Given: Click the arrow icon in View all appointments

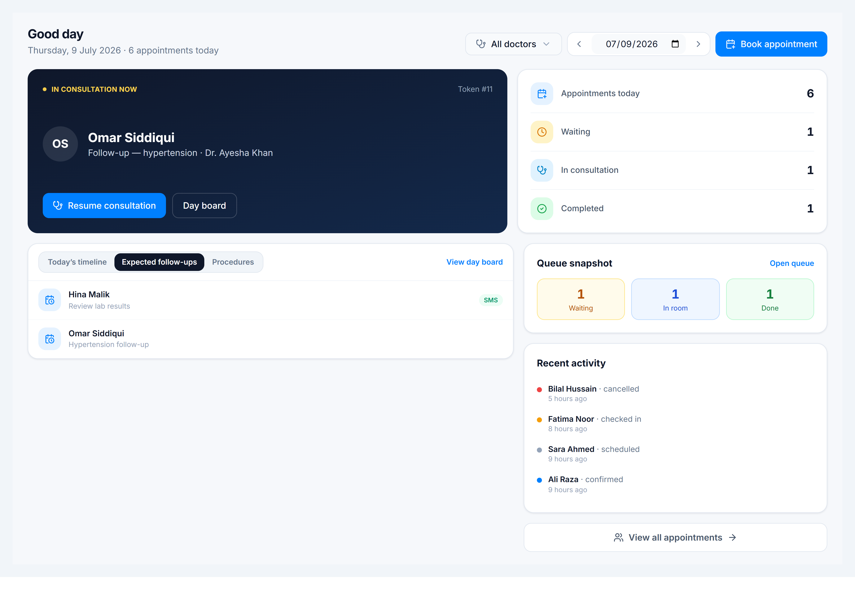Looking at the screenshot, I should (732, 538).
